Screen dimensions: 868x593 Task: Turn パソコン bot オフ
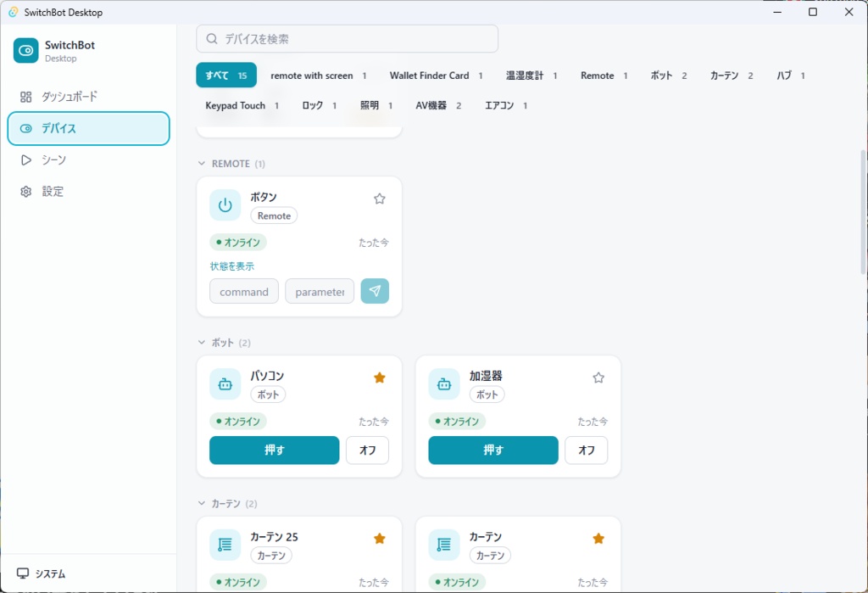[x=368, y=450]
